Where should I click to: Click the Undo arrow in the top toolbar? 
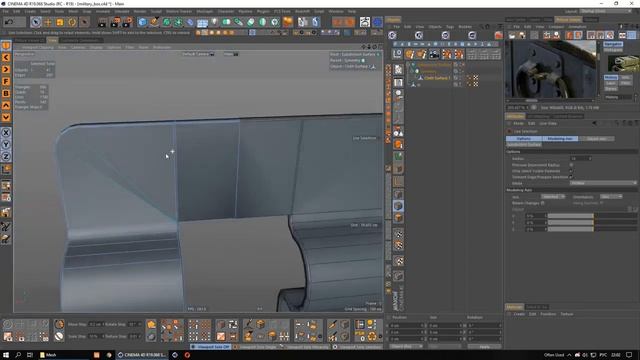(x=9, y=22)
